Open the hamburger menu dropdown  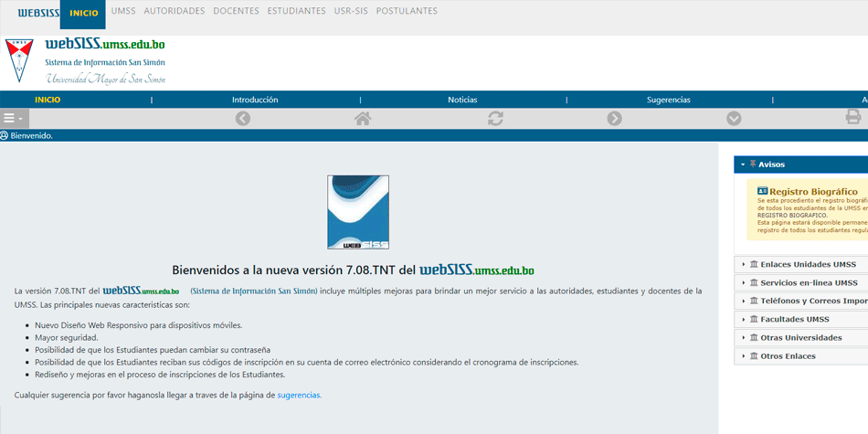pos(14,119)
